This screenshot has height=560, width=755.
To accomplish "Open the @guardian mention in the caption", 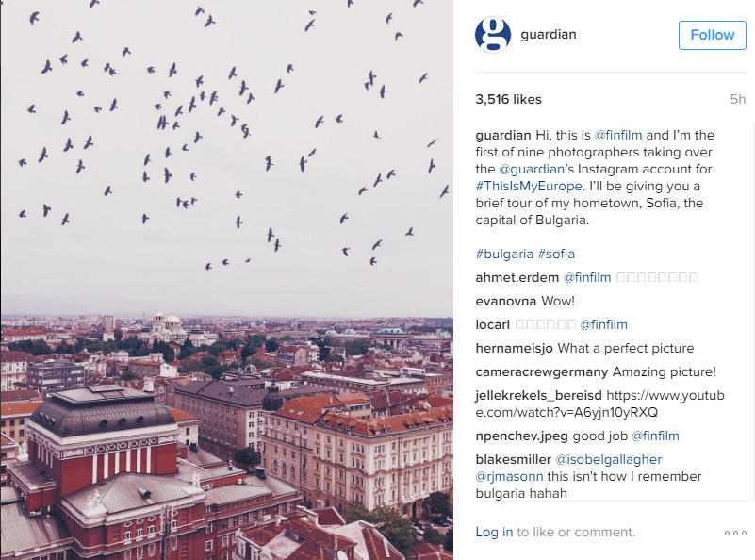I will point(531,170).
